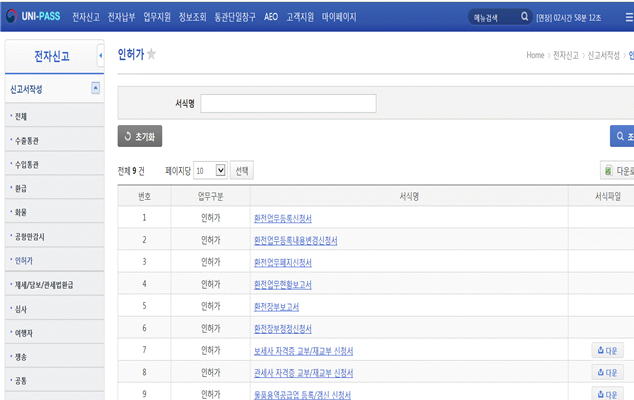Collapse the left sidebar with arrow handle

(100, 56)
